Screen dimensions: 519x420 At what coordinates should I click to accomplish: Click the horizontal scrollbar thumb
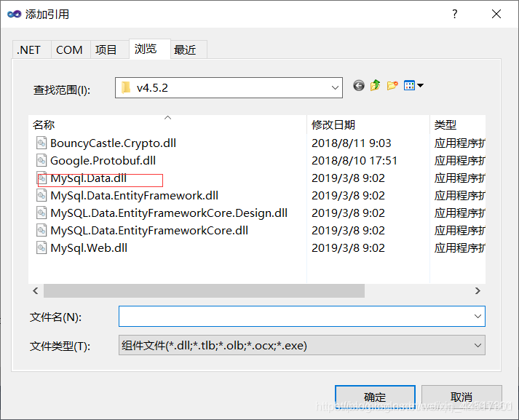tap(204, 290)
